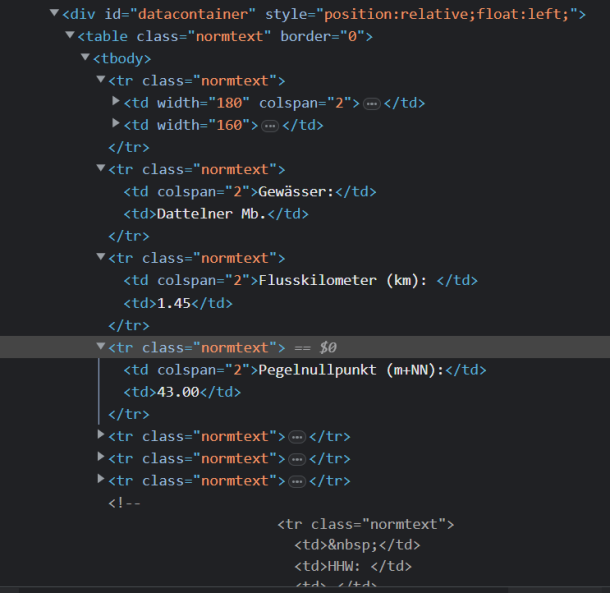Expand the td width="180" disclosure triangle

coord(116,102)
